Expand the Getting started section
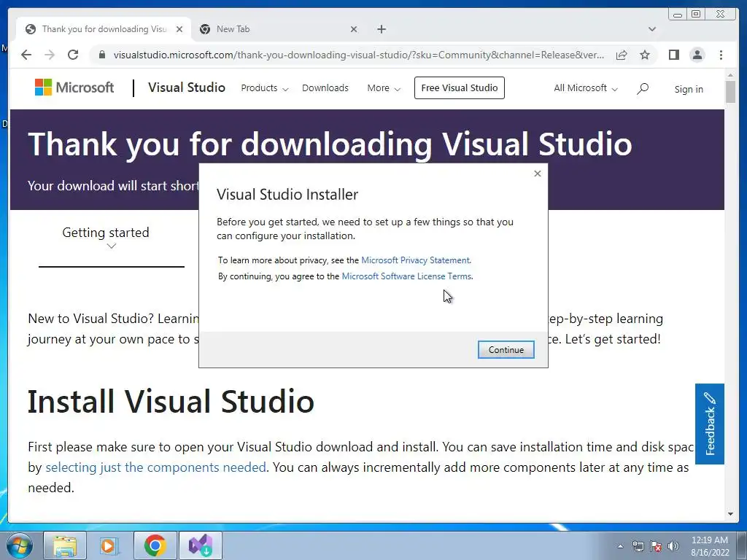 click(x=106, y=238)
